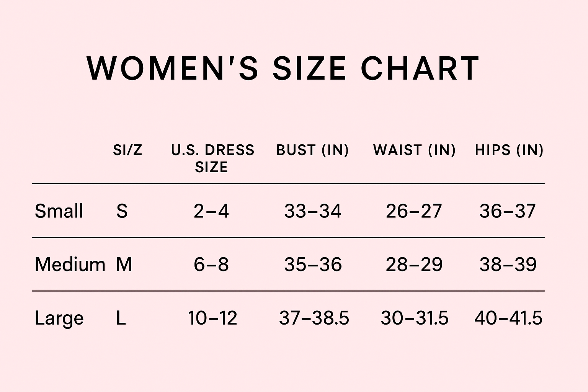Screen dimensions: 588x392
Task: Select the Small row label
Action: click(x=59, y=211)
